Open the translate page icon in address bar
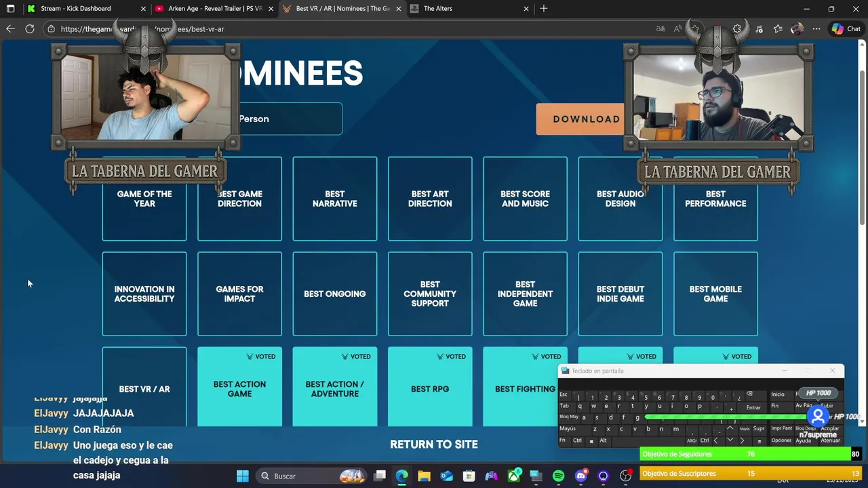Screen dimensions: 868x488 (x=660, y=28)
